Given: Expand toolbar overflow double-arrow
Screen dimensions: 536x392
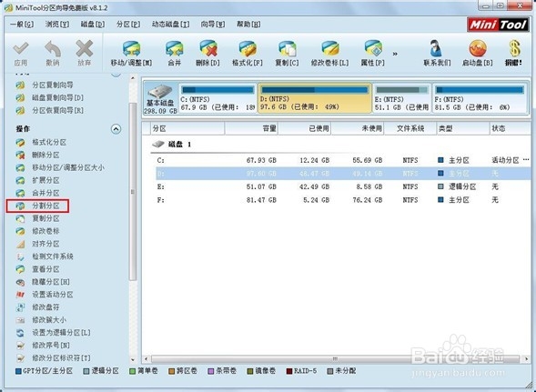Looking at the screenshot, I should 395,54.
